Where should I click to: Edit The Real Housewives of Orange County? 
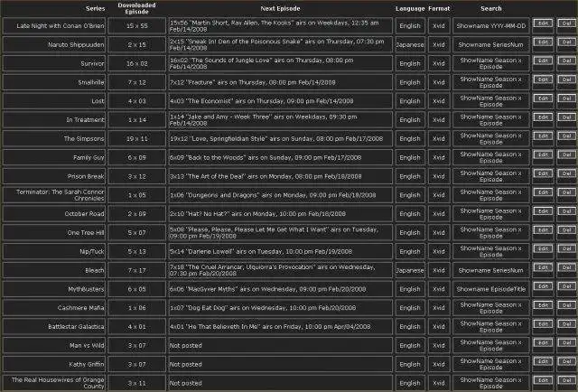click(543, 380)
